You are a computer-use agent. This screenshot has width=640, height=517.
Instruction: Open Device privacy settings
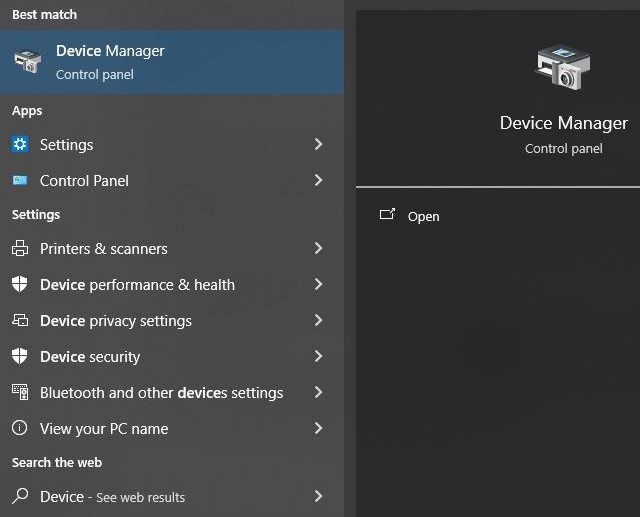point(172,321)
